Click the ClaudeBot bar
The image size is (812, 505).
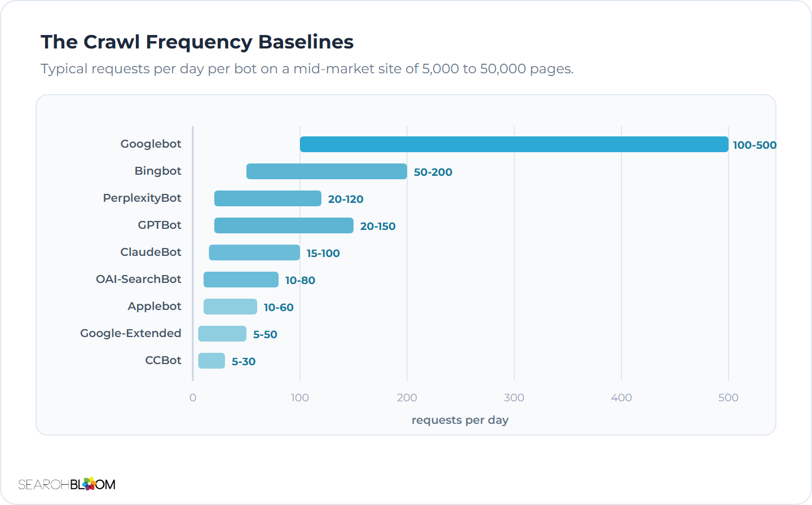click(x=254, y=252)
